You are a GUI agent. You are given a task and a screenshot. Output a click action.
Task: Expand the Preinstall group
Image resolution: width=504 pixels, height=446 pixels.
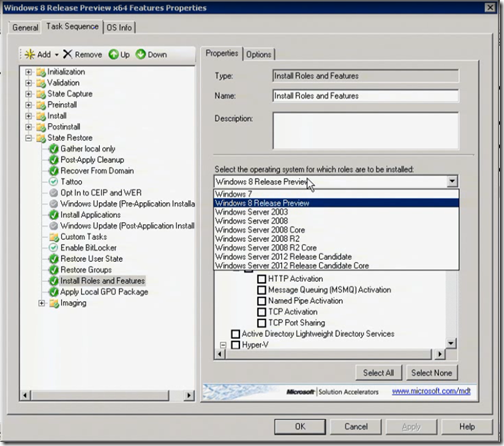[x=29, y=105]
